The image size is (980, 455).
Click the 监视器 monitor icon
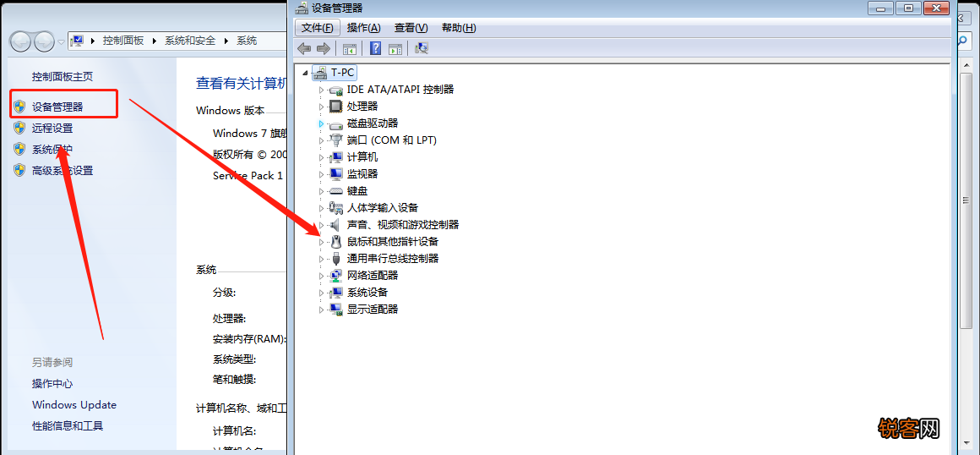point(335,174)
